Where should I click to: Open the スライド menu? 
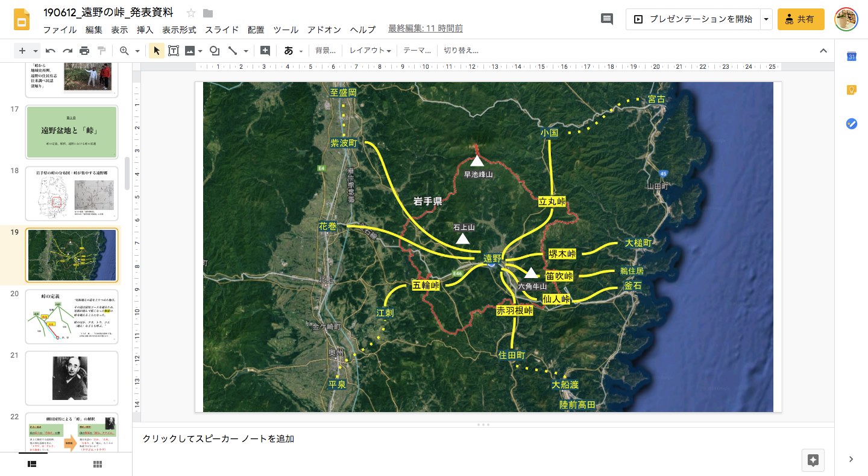point(222,30)
